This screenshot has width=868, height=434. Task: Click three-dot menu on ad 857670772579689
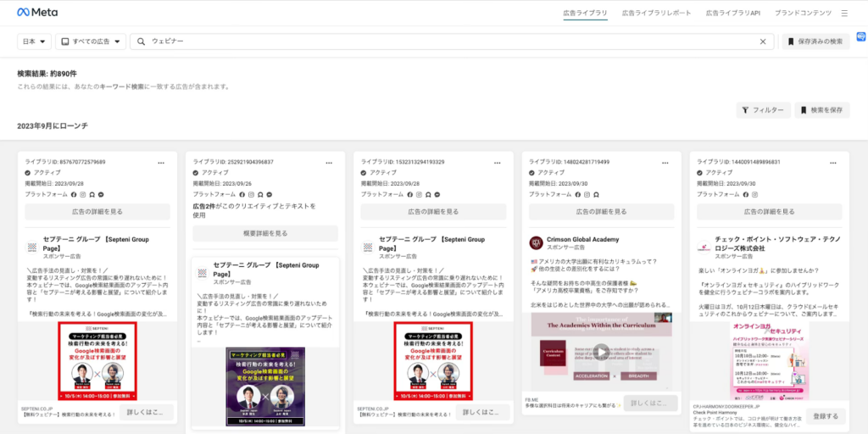point(160,162)
